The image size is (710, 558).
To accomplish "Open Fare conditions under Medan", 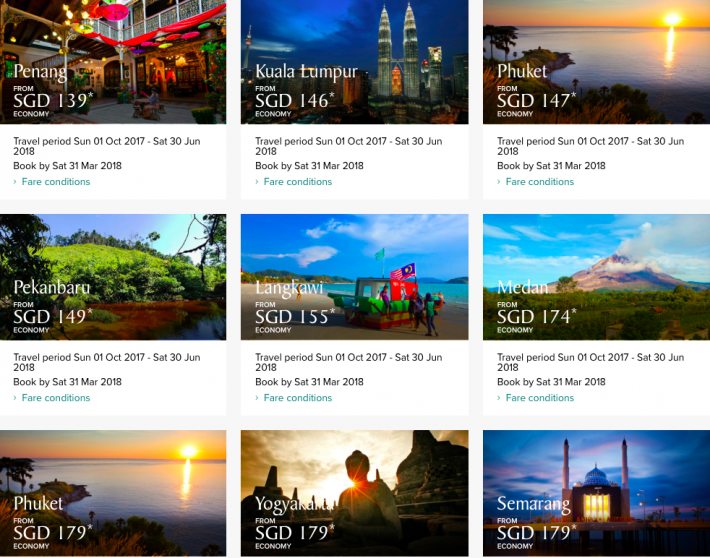I will 540,398.
